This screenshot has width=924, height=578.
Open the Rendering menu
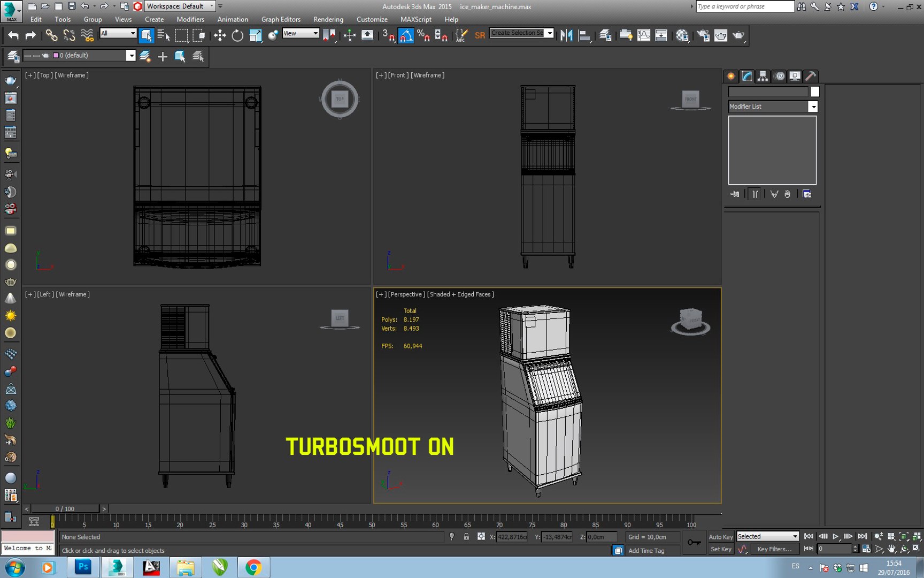coord(328,19)
